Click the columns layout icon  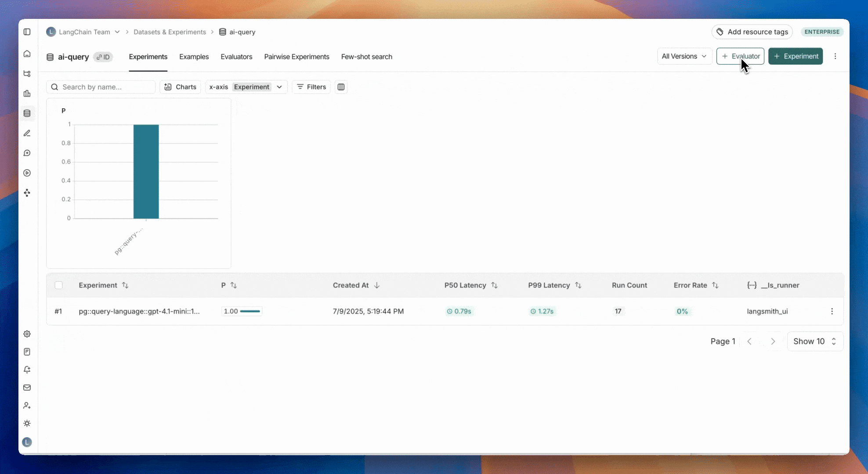[x=341, y=87]
